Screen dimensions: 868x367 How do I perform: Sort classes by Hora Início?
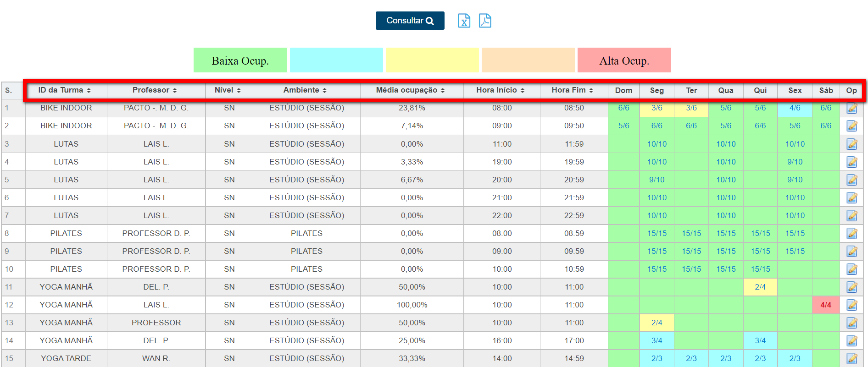pos(500,90)
